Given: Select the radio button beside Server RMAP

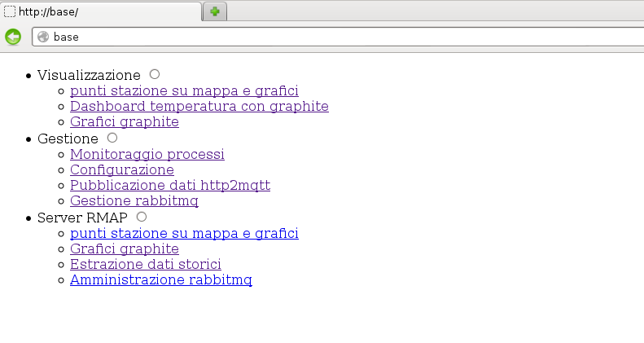Looking at the screenshot, I should (142, 217).
